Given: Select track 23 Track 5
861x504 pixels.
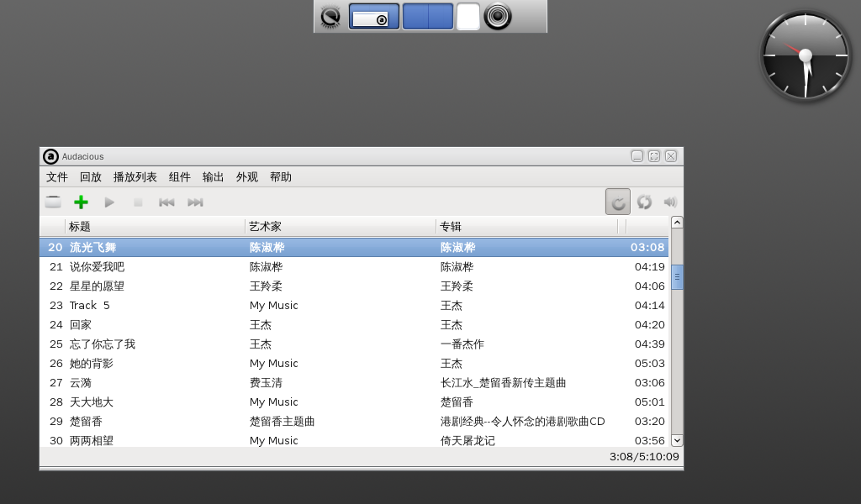Looking at the screenshot, I should click(354, 305).
